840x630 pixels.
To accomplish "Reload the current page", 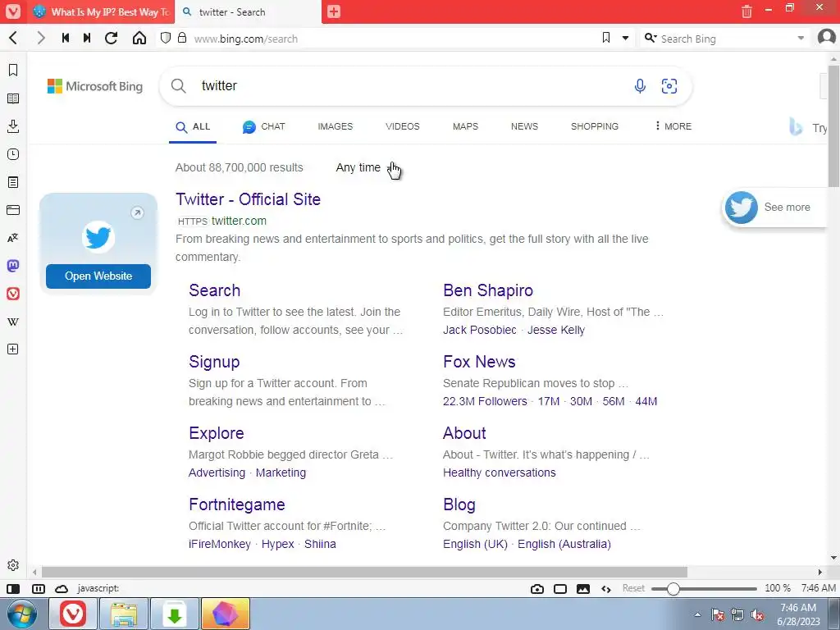I will (x=112, y=38).
